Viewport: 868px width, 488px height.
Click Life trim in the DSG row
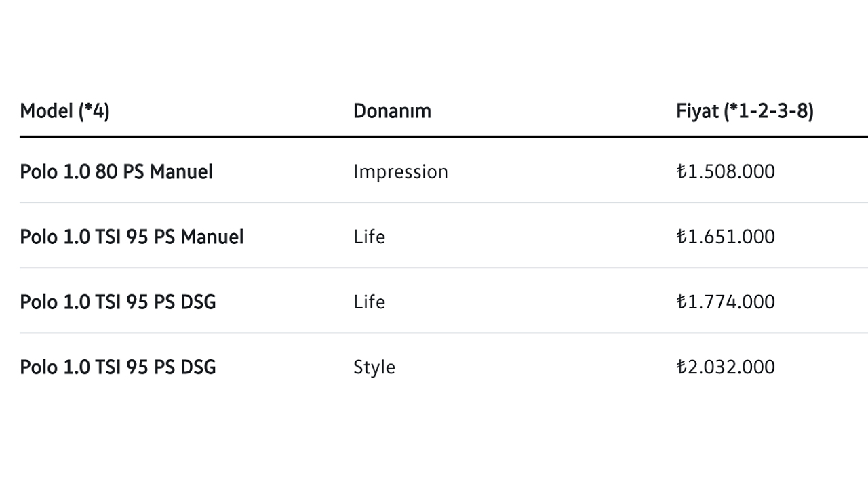click(x=369, y=302)
